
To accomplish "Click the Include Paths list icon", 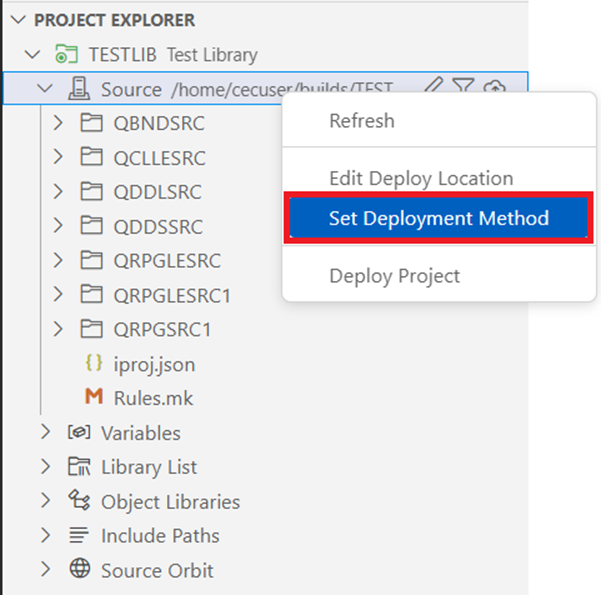I will point(79,536).
